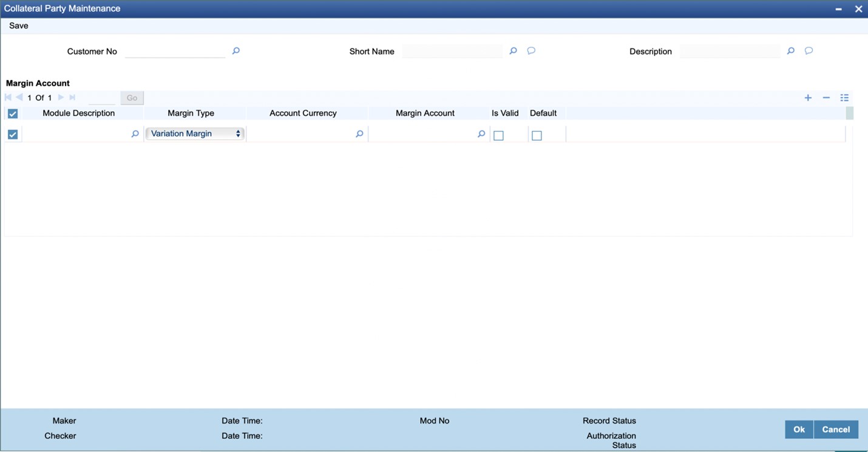Screen dimensions: 868x452
Task: Open the Customer No search lookup
Action: coord(236,51)
